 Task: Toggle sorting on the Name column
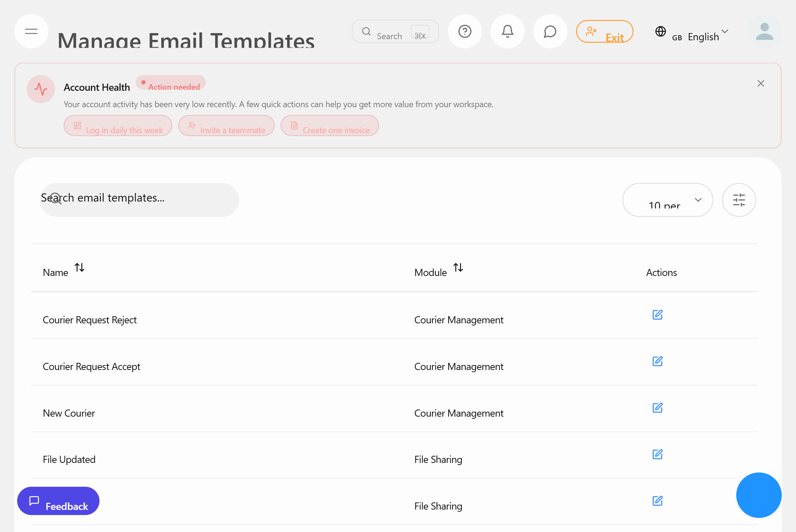tap(79, 268)
